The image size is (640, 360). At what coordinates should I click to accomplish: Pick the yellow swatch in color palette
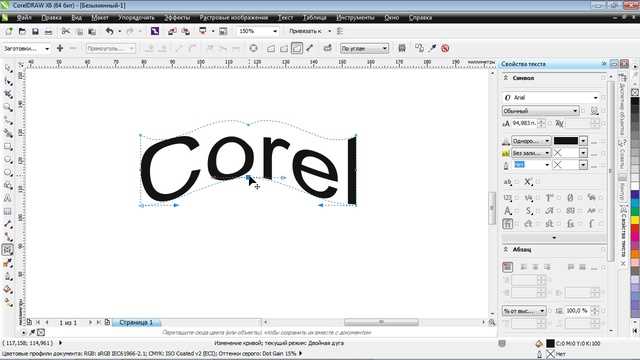(635, 220)
